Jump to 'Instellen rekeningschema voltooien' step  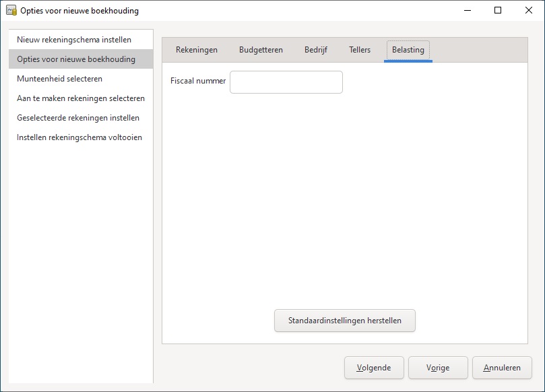pyautogui.click(x=79, y=137)
